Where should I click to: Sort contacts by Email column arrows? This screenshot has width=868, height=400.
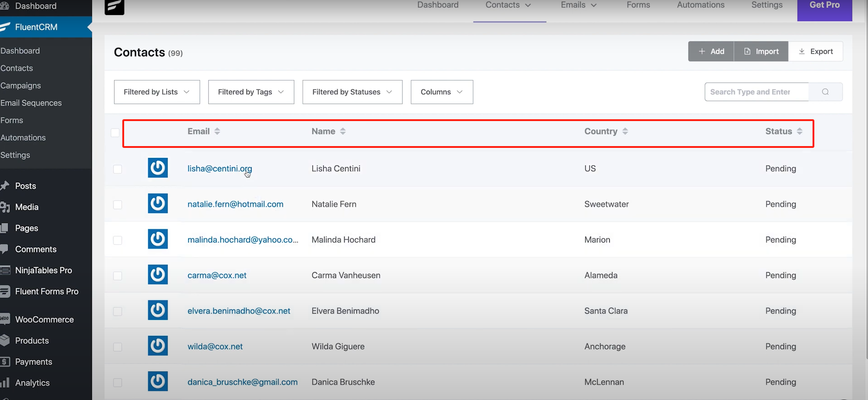click(x=217, y=132)
